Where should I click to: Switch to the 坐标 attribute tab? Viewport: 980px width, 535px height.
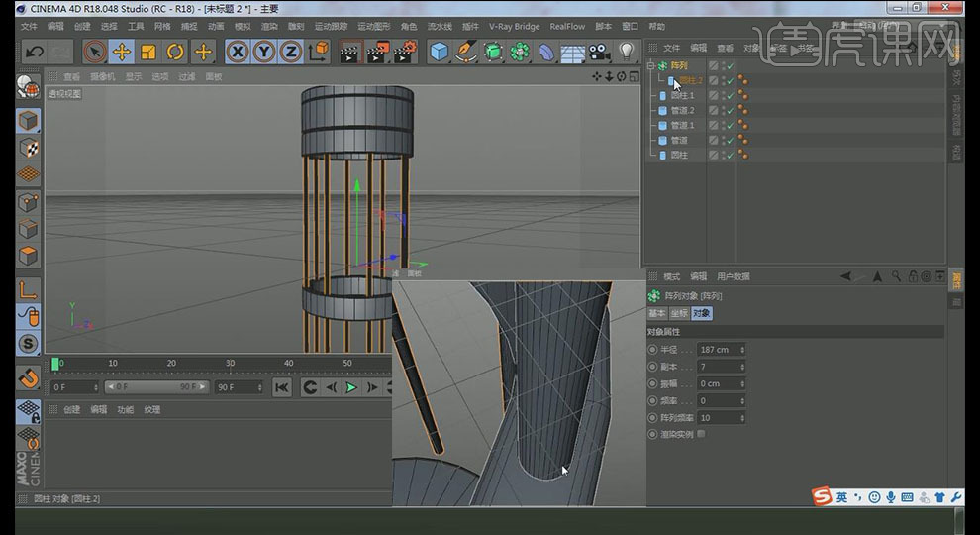pyautogui.click(x=679, y=313)
